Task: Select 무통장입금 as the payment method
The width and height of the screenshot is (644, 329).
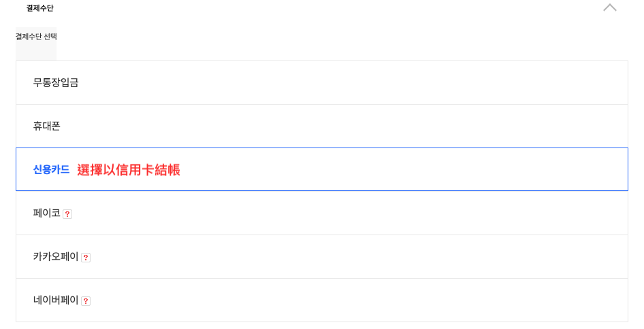Action: [x=321, y=83]
